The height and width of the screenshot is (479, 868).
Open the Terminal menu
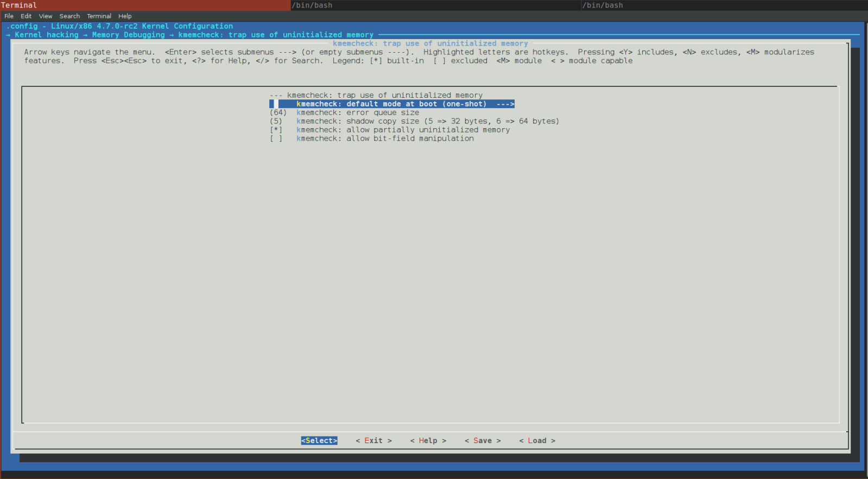99,16
